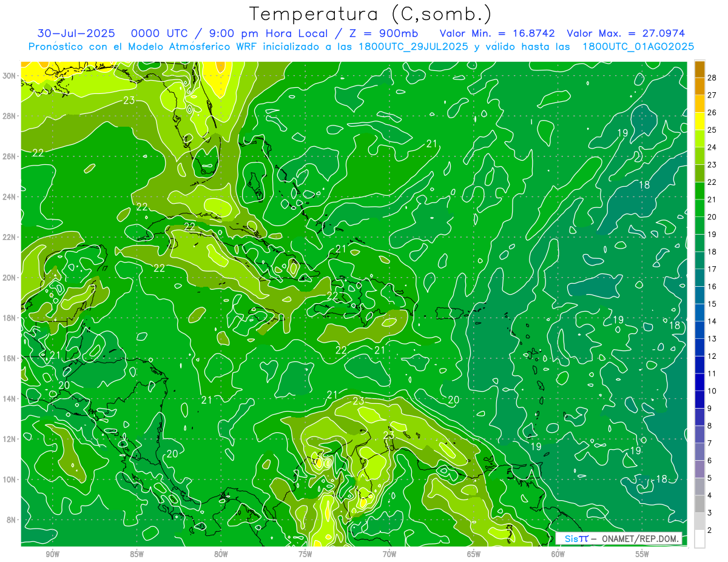This screenshot has width=728, height=562.
Task: Click the 70W longitude axis label
Action: [x=389, y=554]
